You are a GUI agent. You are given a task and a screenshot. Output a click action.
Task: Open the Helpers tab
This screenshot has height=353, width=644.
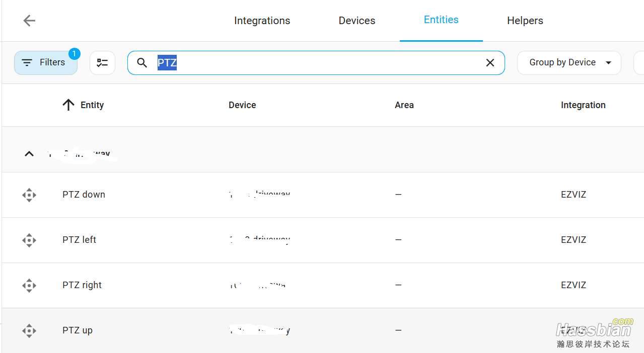pos(525,21)
